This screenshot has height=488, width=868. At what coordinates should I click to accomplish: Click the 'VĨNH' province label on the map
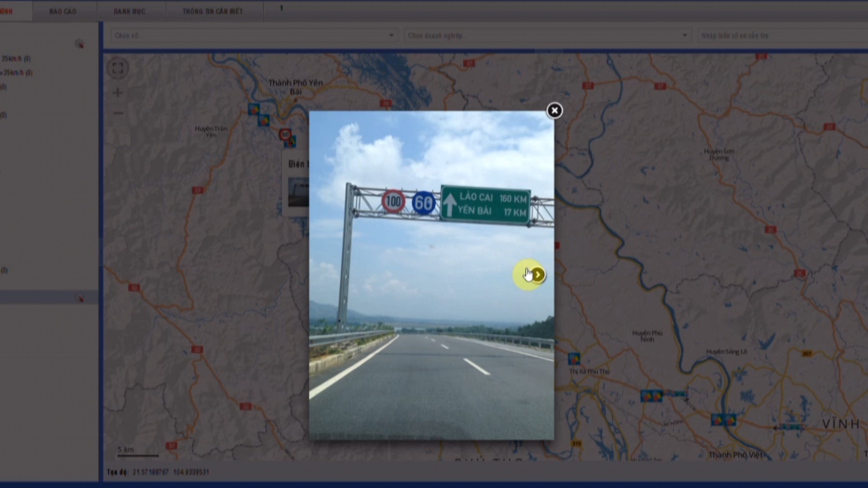point(841,424)
